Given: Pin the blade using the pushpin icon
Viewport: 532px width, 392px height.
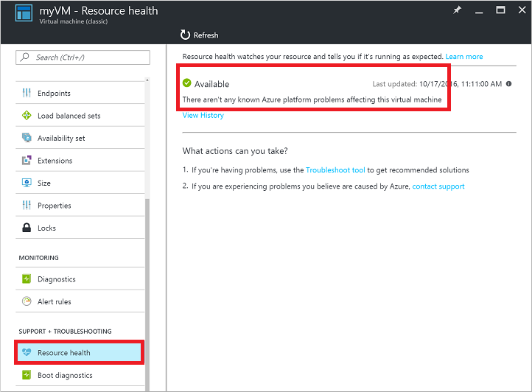Looking at the screenshot, I should [458, 10].
